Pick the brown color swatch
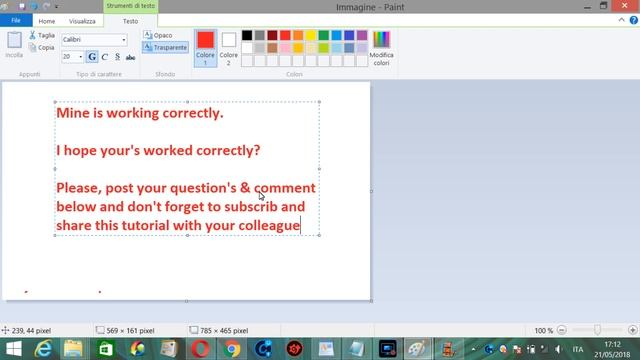This screenshot has width=640, height=360. tap(272, 48)
